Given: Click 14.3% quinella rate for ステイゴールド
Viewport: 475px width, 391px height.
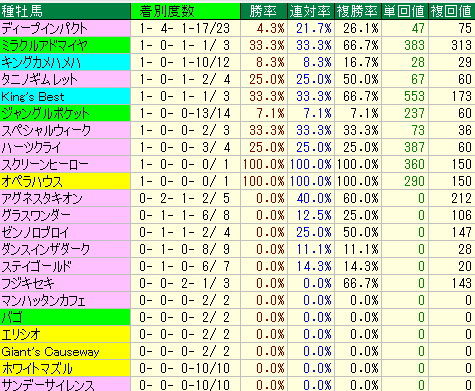Looking at the screenshot, I should 314,267.
